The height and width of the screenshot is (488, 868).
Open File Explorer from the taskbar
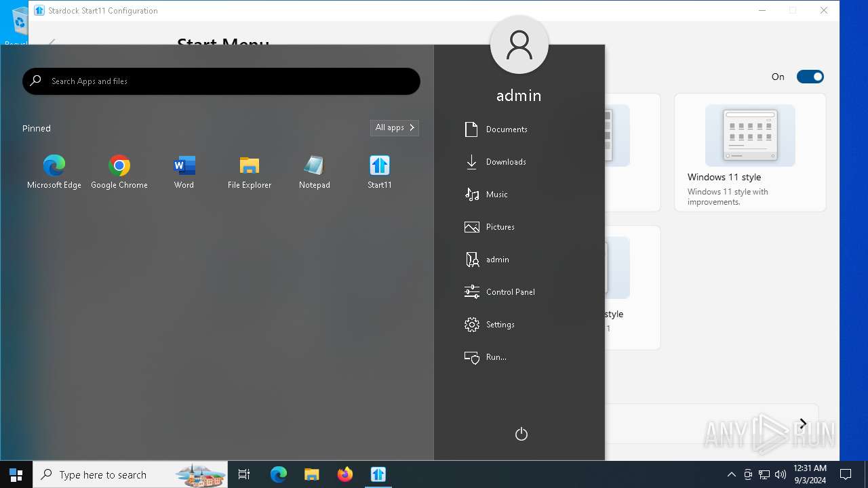[312, 474]
